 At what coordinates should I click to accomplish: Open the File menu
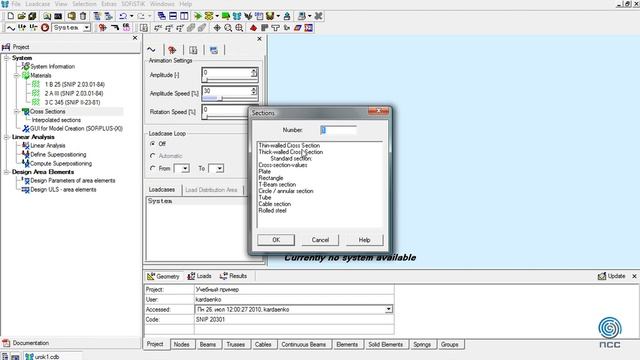click(16, 4)
